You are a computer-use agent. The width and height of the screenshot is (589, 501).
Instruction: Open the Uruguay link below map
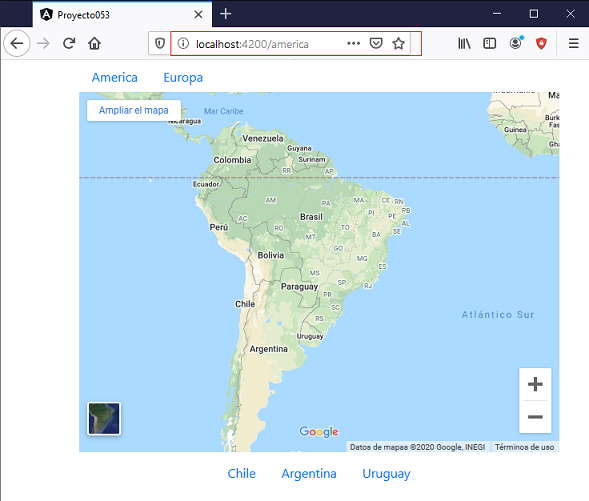[386, 474]
